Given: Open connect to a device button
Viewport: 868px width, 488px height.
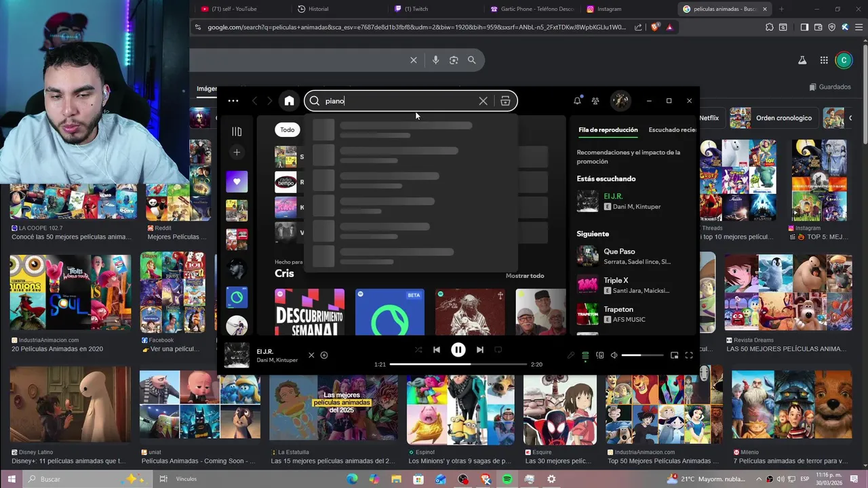Looking at the screenshot, I should (600, 355).
